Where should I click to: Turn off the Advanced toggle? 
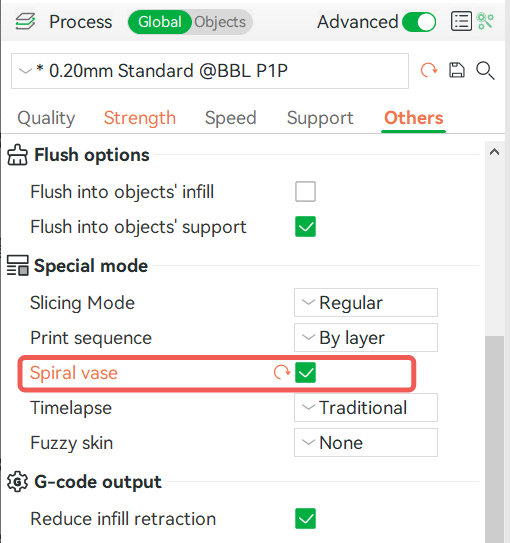pos(419,22)
